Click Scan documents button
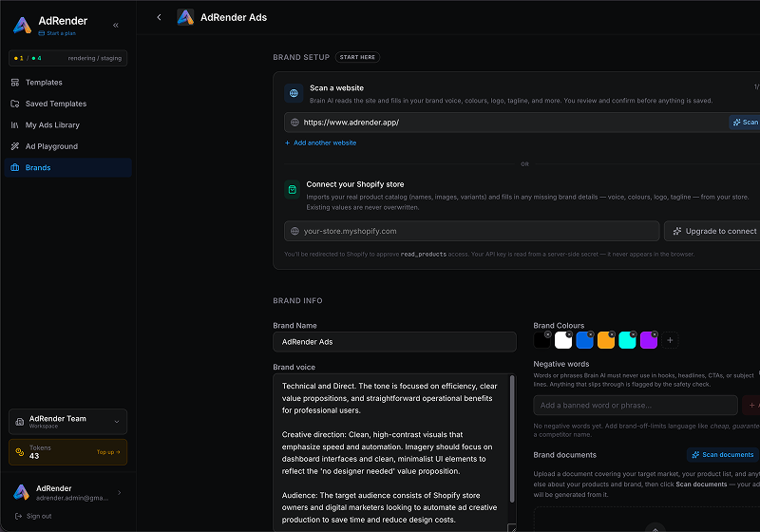The image size is (760, 532). (x=723, y=455)
